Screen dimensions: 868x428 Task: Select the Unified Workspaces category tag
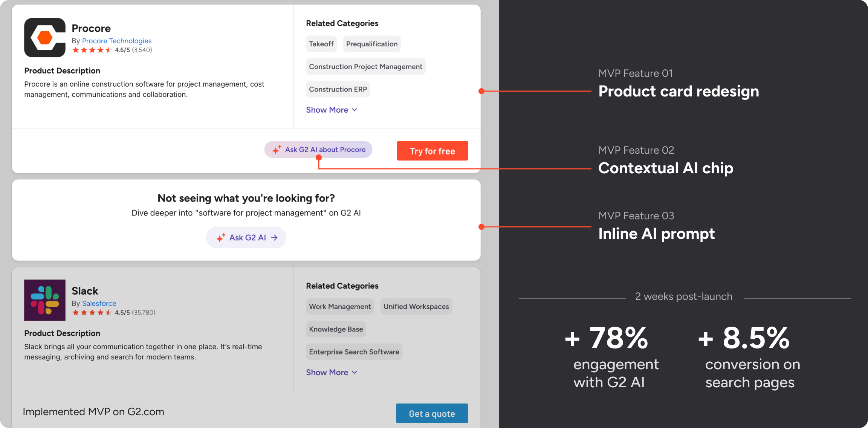(416, 307)
